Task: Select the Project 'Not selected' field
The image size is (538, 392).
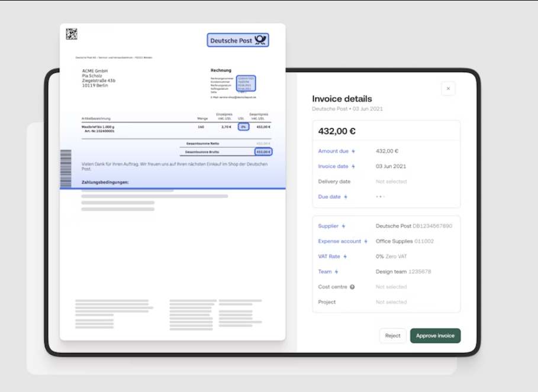Action: pos(391,302)
